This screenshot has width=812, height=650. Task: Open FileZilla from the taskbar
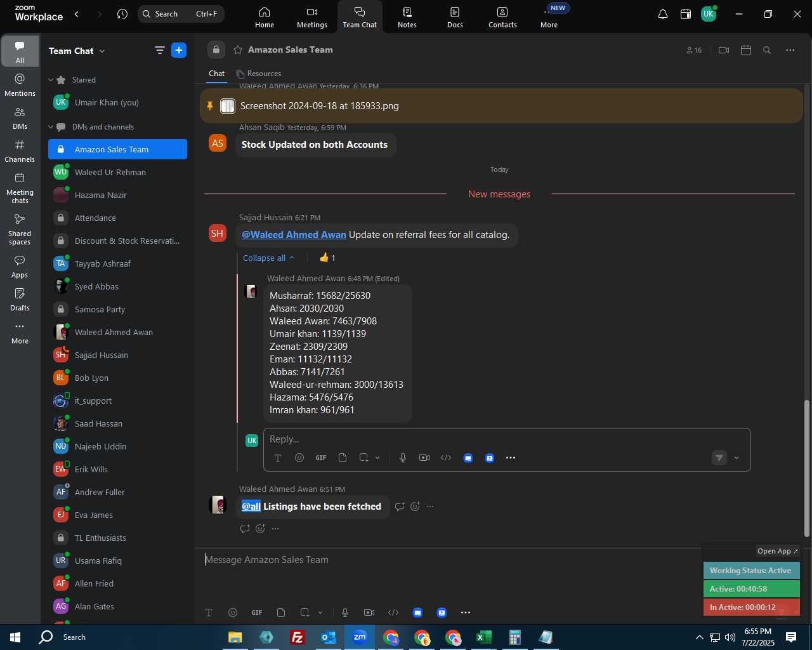point(297,637)
